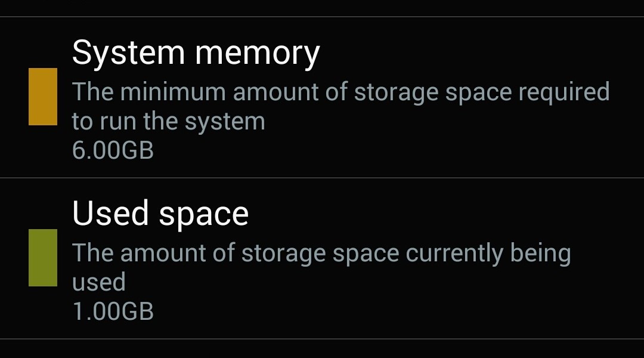Click the word "currently" in Used space description
Image resolution: width=644 pixels, height=358 pixels.
pyautogui.click(x=454, y=254)
